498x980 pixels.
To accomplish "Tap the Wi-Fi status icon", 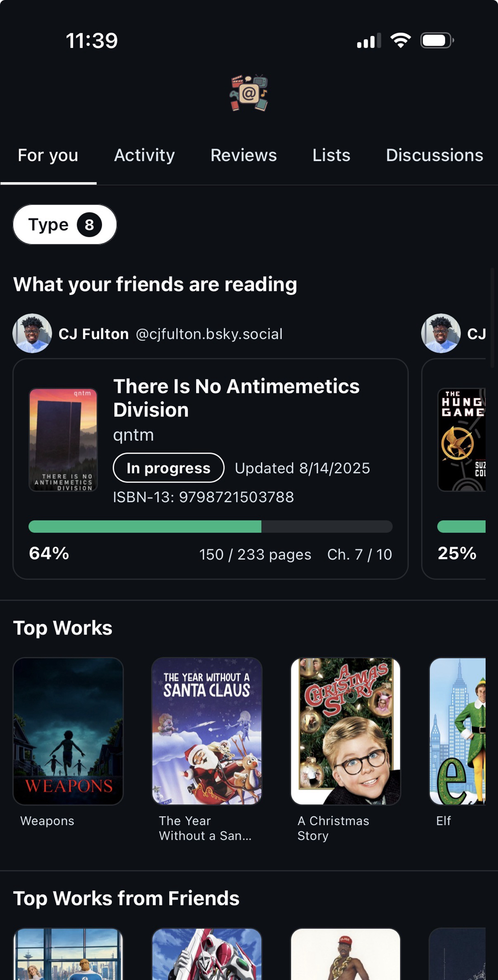I will pyautogui.click(x=400, y=40).
